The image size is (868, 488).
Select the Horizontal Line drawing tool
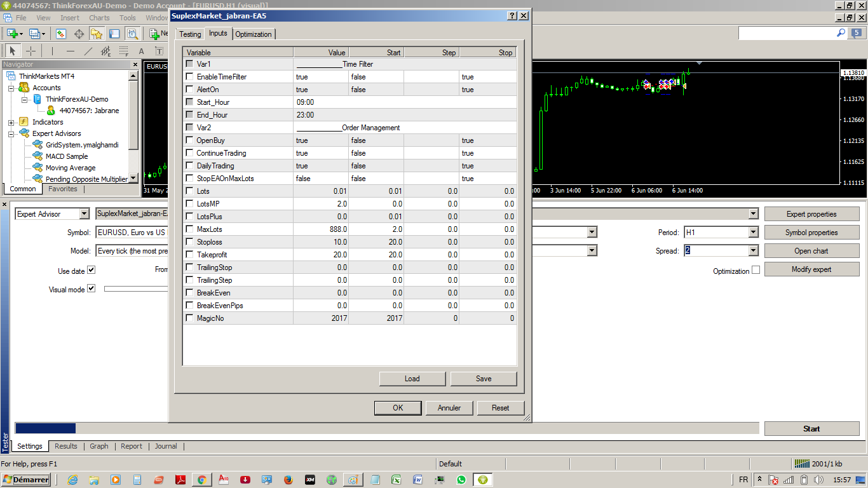70,51
